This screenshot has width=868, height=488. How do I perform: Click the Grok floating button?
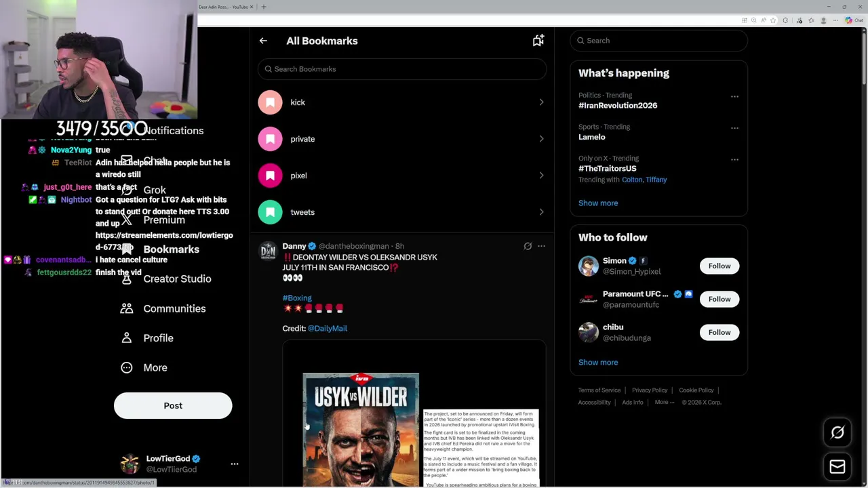pos(837,432)
